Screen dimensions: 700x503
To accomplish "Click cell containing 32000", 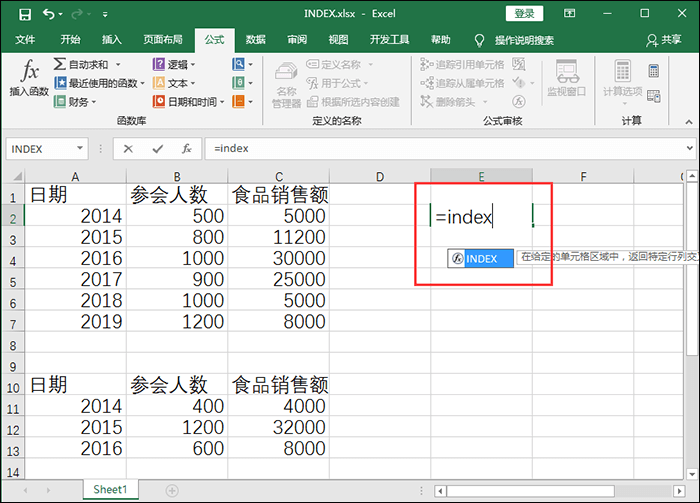I will tap(279, 427).
